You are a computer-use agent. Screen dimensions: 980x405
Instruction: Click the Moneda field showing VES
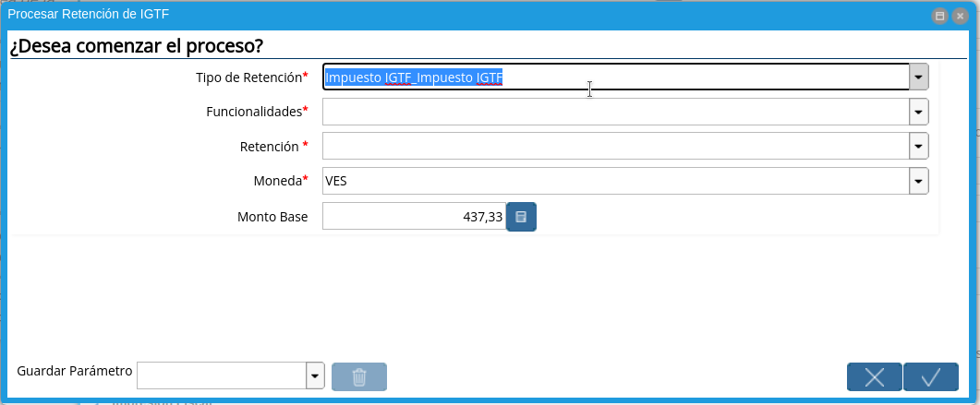tap(616, 181)
